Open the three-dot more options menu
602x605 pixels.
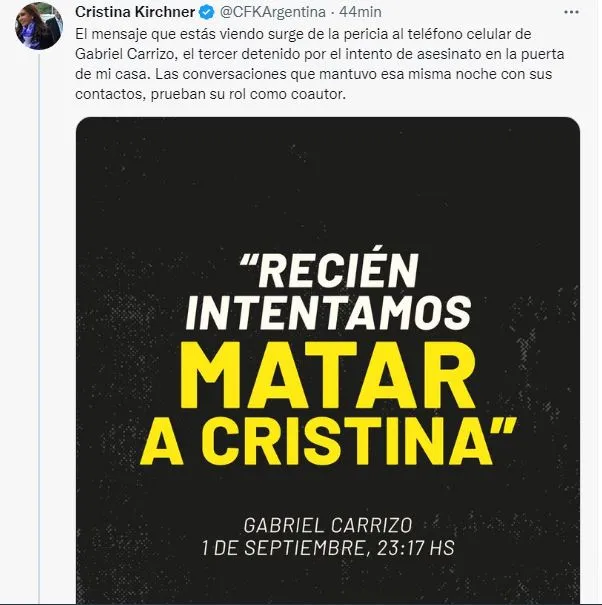pyautogui.click(x=572, y=12)
